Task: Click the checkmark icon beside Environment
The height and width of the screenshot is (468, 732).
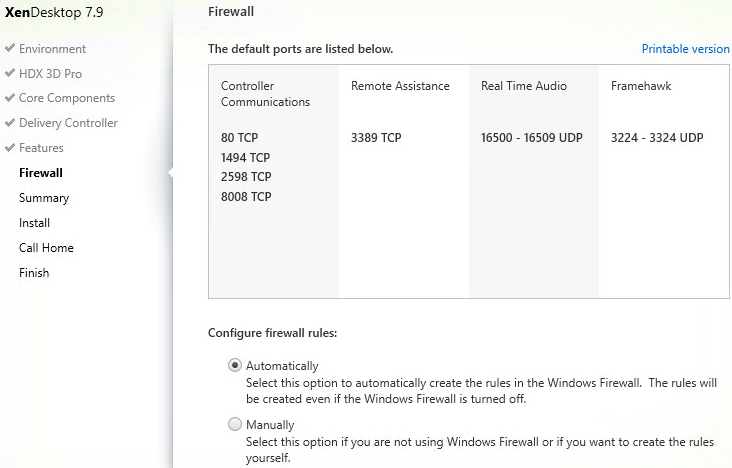Action: pos(10,48)
